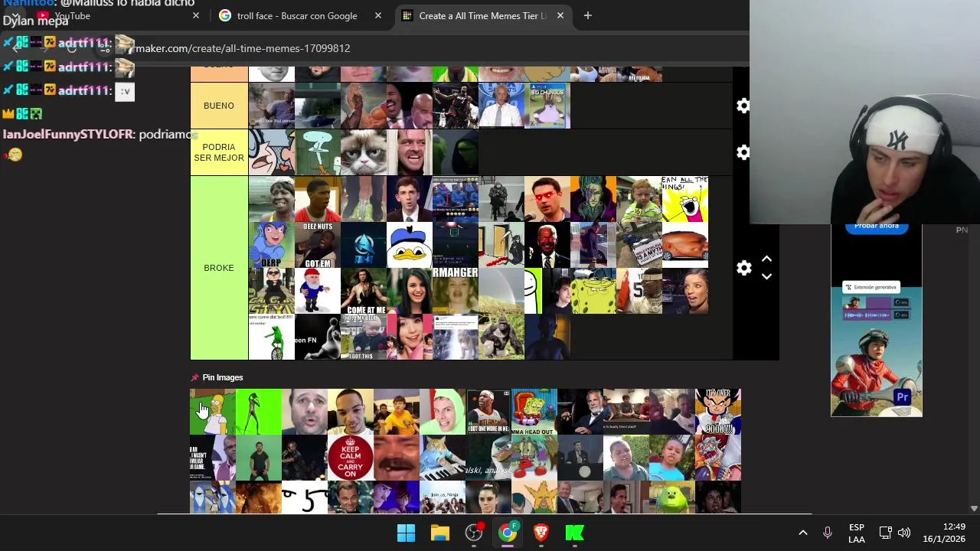Select KEEP CALM AND CARRY ON image
The image size is (980, 551).
[351, 458]
